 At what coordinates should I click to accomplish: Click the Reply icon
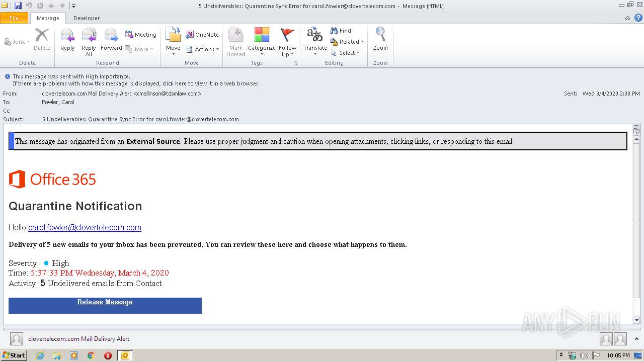(x=67, y=40)
